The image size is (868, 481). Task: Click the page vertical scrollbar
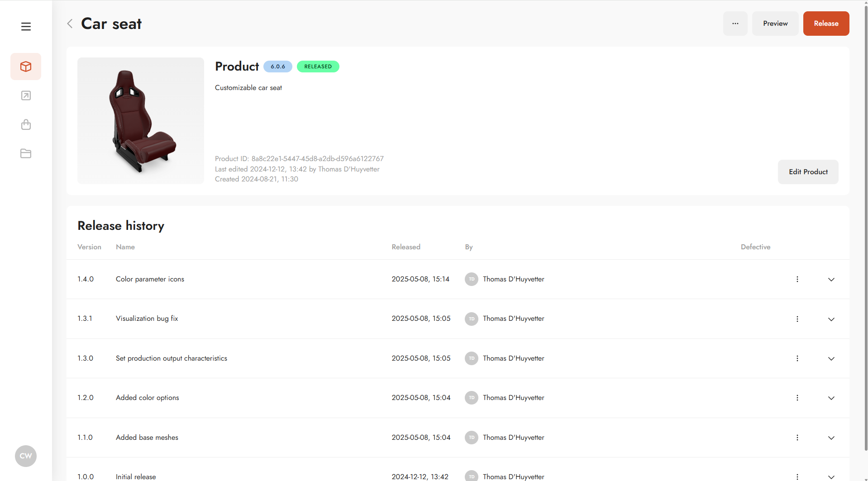point(865,226)
